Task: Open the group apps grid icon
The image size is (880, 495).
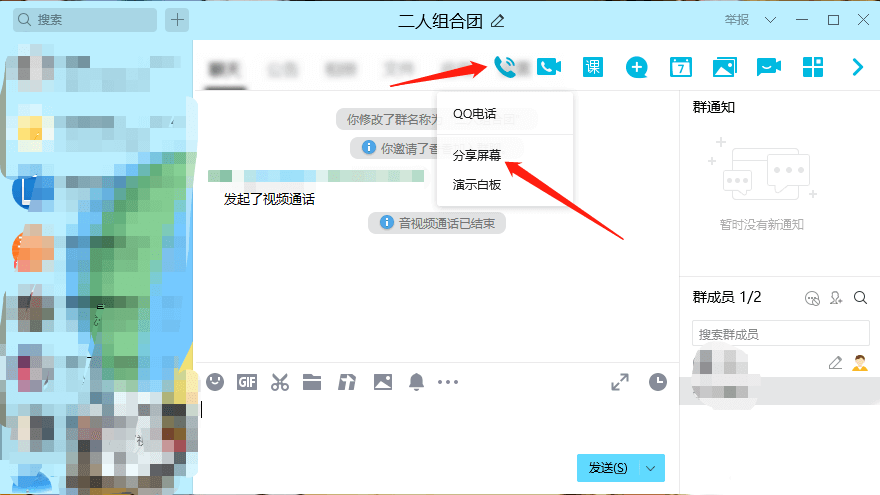Action: pyautogui.click(x=813, y=67)
